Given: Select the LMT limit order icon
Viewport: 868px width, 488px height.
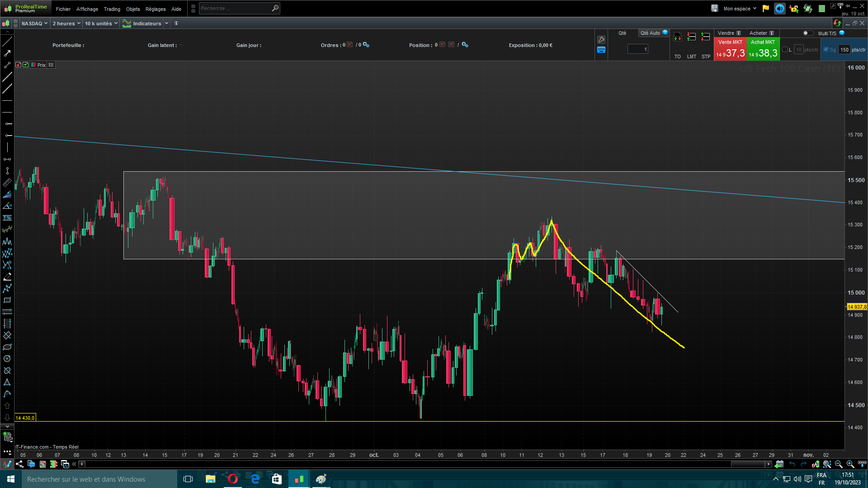Looking at the screenshot, I should [691, 38].
